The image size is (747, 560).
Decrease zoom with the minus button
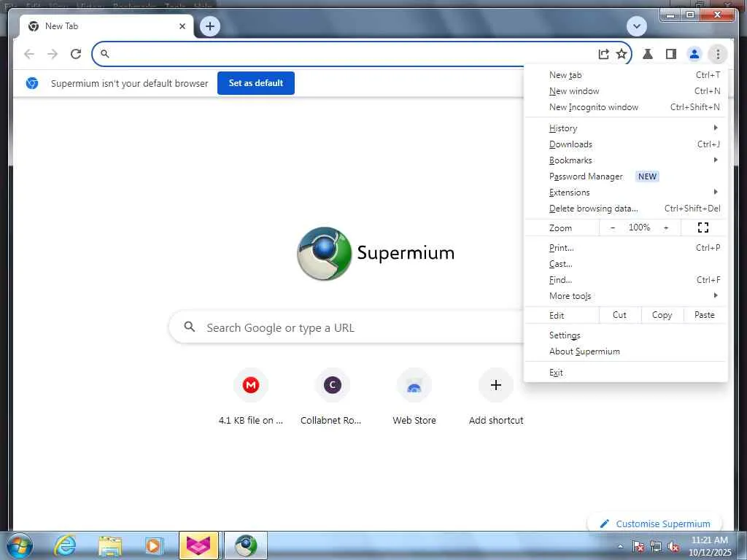[x=613, y=227]
